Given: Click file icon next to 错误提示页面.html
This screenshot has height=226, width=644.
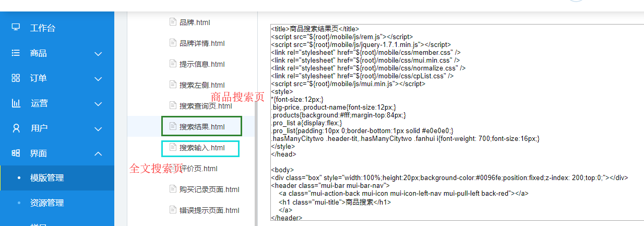Looking at the screenshot, I should pyautogui.click(x=173, y=209).
